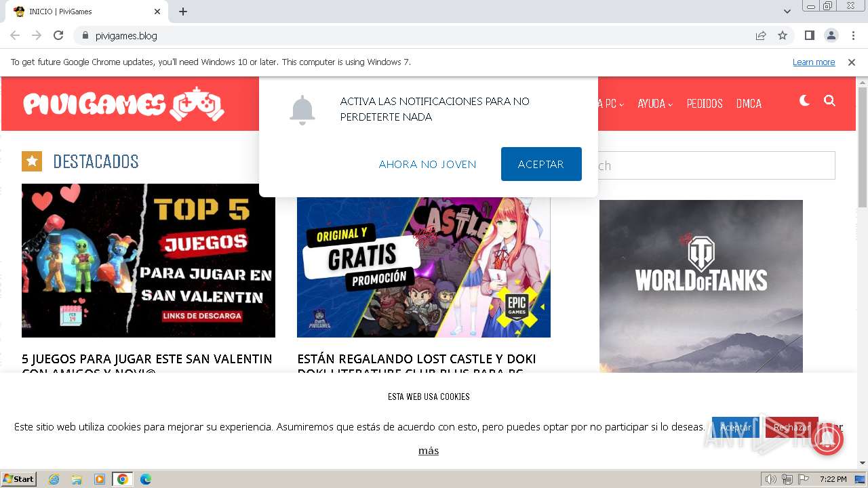
Task: Open volume control in system tray
Action: pos(771,479)
